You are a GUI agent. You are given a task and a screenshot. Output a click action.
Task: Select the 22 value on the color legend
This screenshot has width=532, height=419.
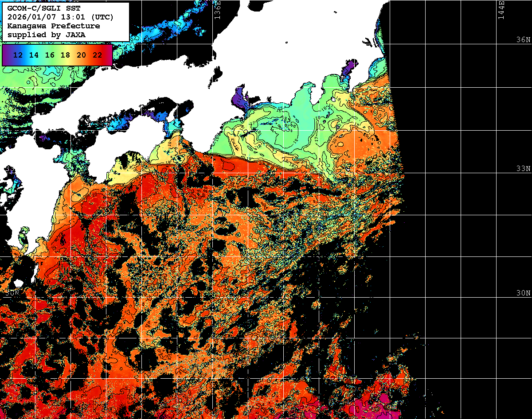(x=97, y=55)
